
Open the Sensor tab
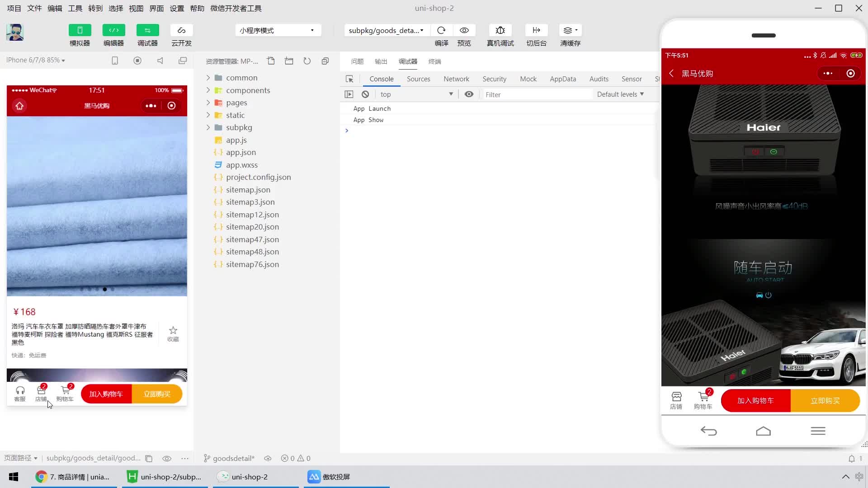click(x=631, y=79)
